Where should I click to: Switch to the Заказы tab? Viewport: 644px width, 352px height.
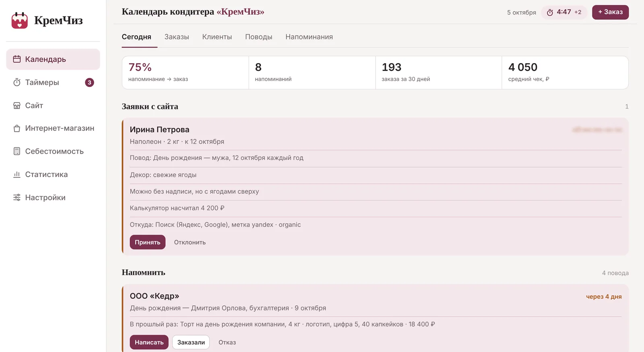coord(177,37)
